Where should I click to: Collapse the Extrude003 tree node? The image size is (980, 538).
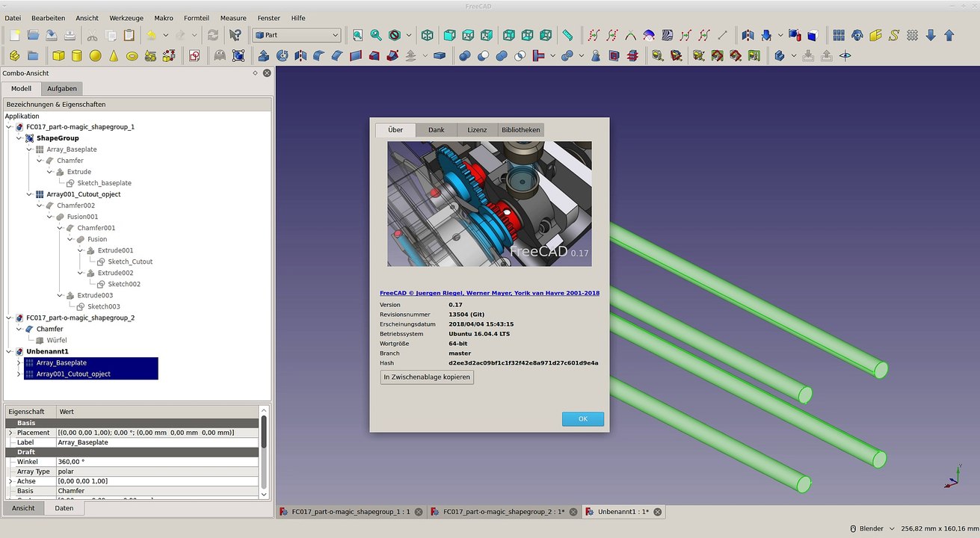(x=59, y=295)
